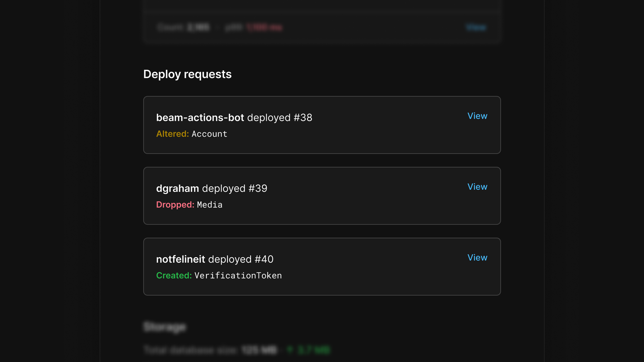The height and width of the screenshot is (362, 644).
Task: Click the Deploy requests heading
Action: pos(187,74)
